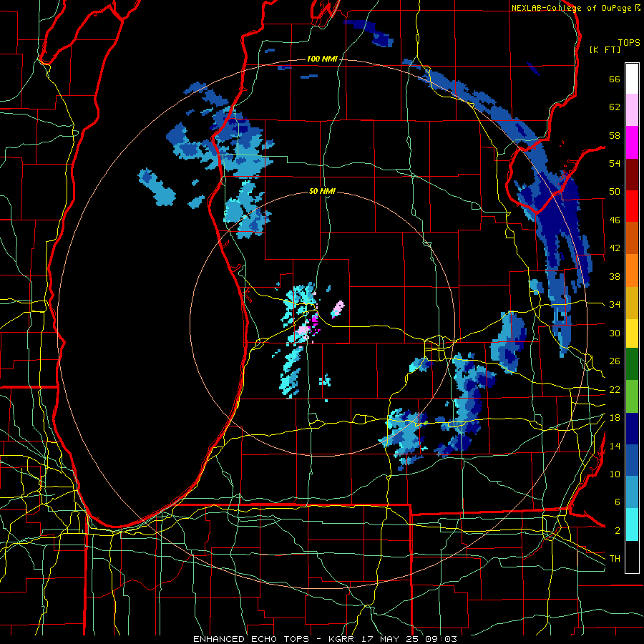Click the 50 legend value
This screenshot has width=644, height=644.
[x=615, y=192]
